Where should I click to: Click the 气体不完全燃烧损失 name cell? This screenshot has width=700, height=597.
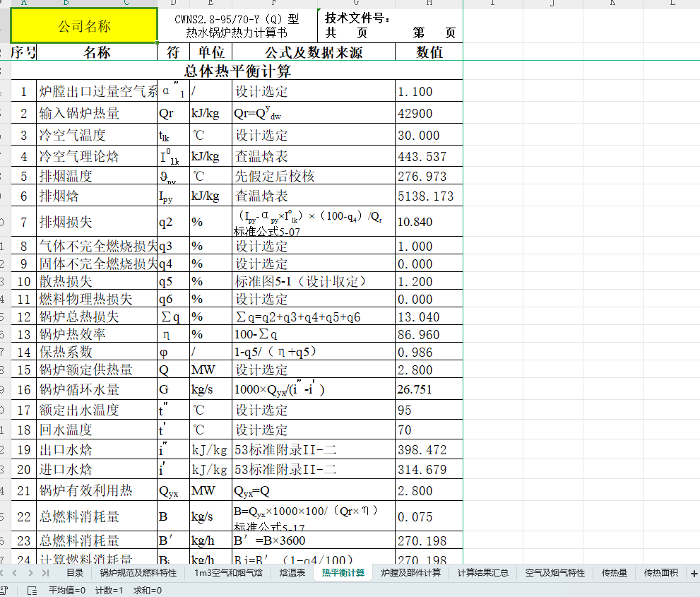click(x=97, y=246)
